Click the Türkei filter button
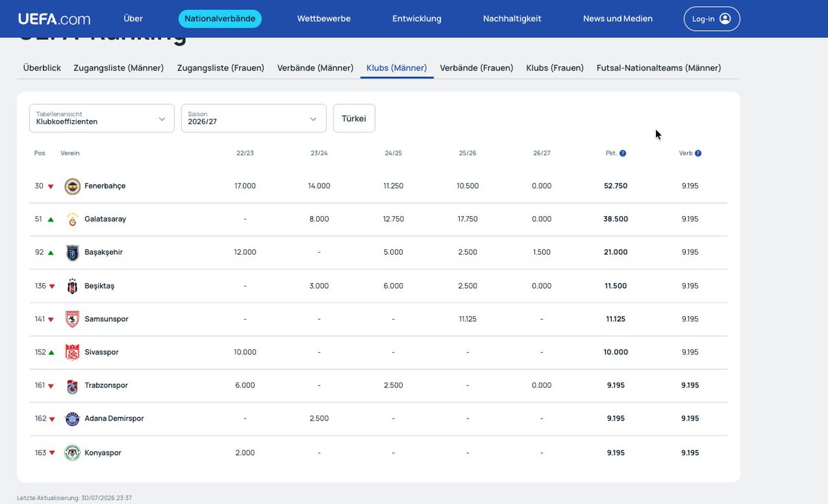The width and height of the screenshot is (828, 504). [354, 118]
